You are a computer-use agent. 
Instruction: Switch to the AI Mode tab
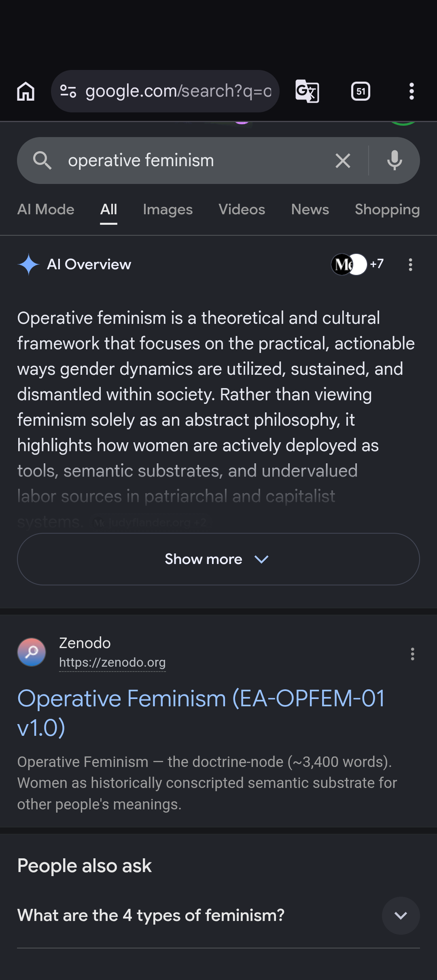coord(46,209)
